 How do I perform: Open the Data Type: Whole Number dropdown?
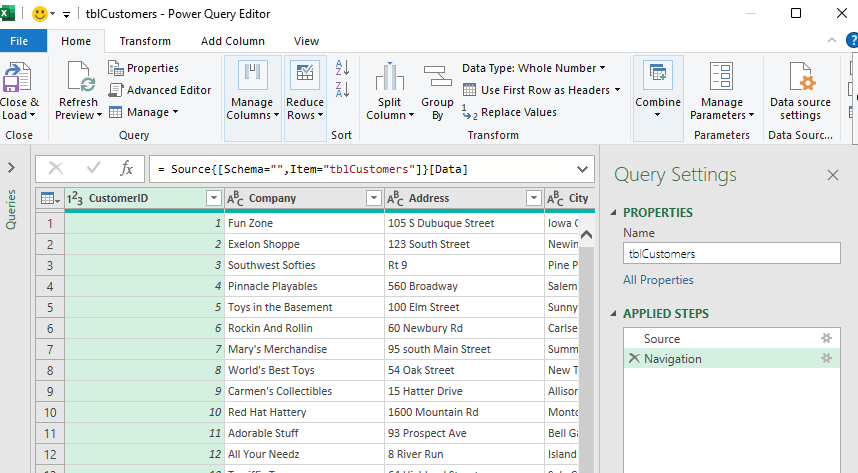534,68
